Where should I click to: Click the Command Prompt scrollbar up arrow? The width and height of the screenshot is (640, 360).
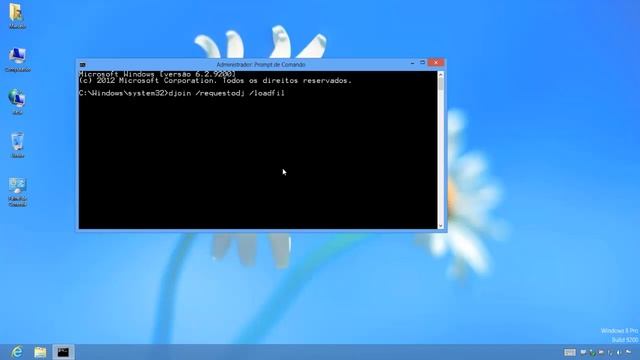pyautogui.click(x=440, y=75)
